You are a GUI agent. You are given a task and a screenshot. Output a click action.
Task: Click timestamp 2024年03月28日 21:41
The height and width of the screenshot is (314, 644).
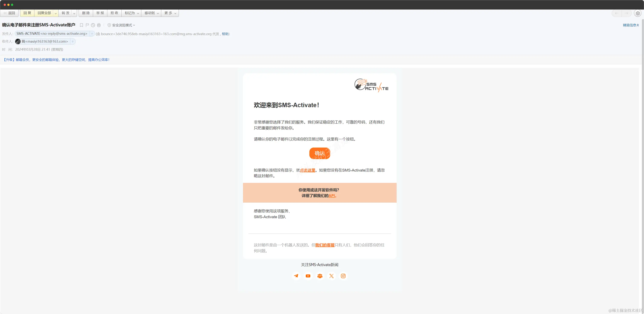pyautogui.click(x=33, y=49)
